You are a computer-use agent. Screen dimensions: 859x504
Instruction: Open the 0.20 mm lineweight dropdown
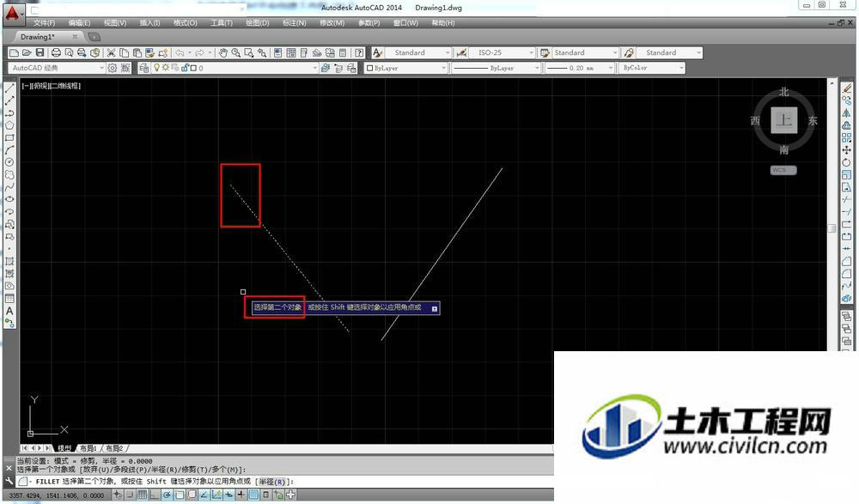point(580,68)
